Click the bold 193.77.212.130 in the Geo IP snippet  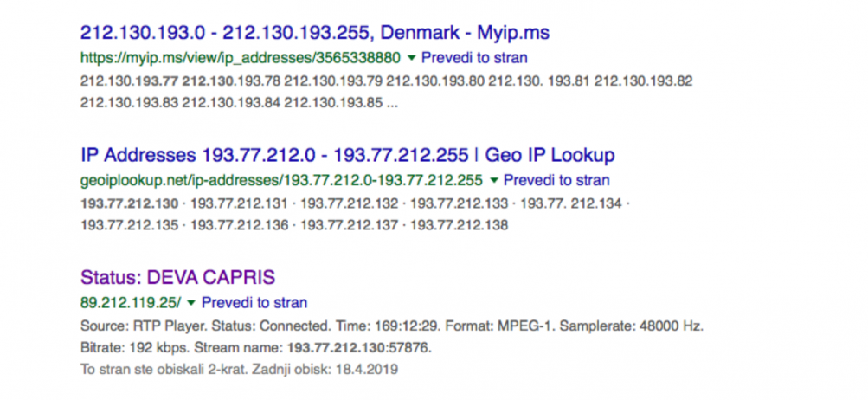130,203
